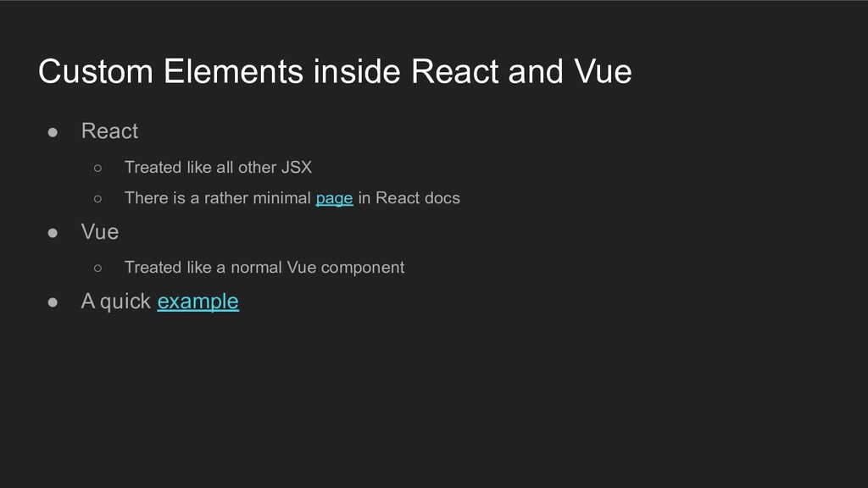Screen dimensions: 868x488
Task: Click the word "Custom" in the slide title
Action: tap(96, 71)
